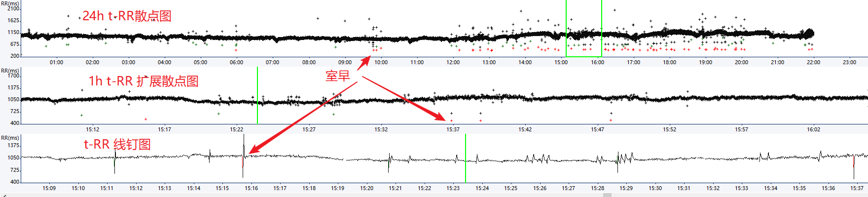Click the 1700 value on 1h RR axis
Image resolution: width=868 pixels, height=197 pixels.
point(14,76)
